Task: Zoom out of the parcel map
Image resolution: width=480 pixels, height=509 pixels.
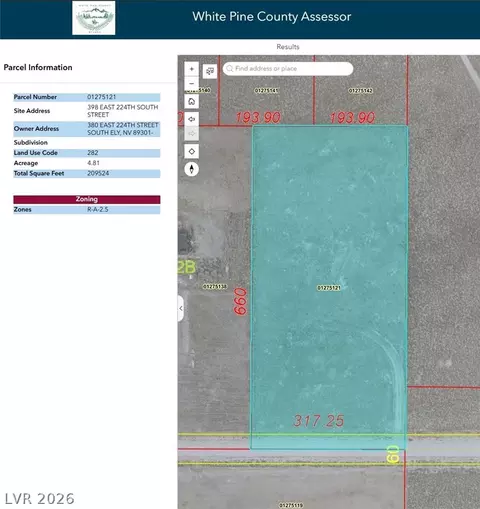Action: click(x=192, y=83)
